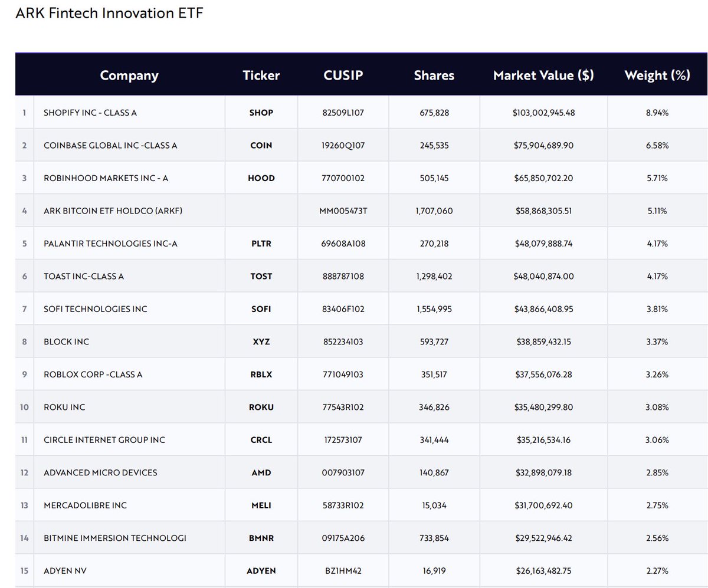Image resolution: width=708 pixels, height=588 pixels.
Task: Click the PLTR ticker cell
Action: 261,243
